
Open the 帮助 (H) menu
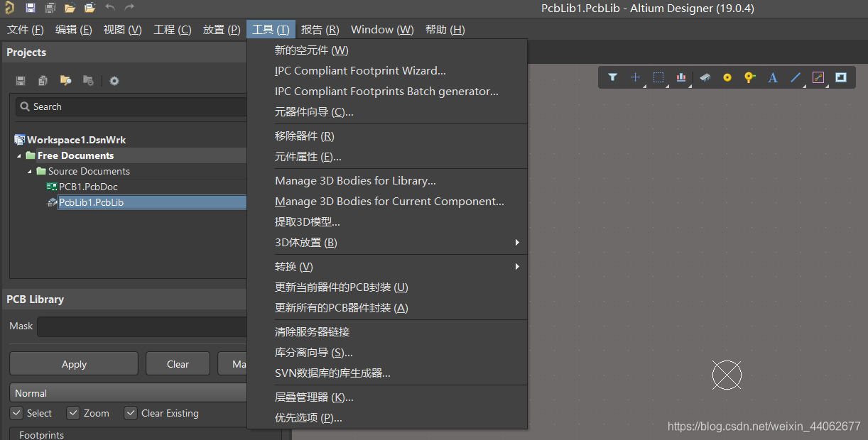[445, 29]
